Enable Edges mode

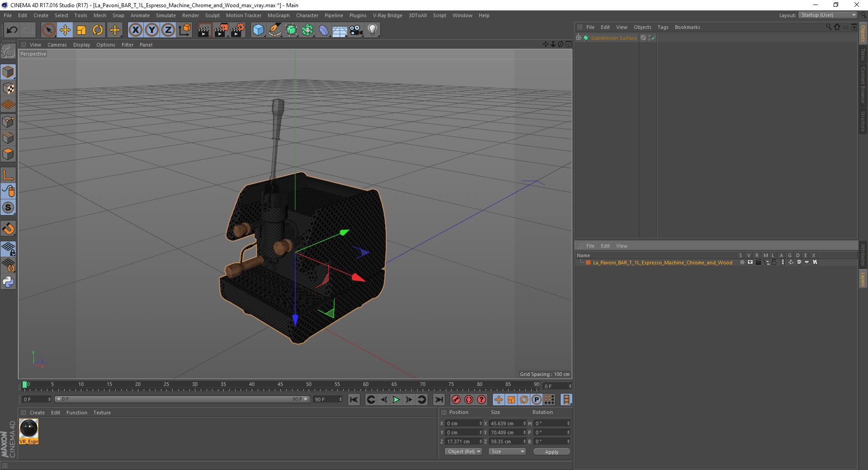[x=8, y=138]
